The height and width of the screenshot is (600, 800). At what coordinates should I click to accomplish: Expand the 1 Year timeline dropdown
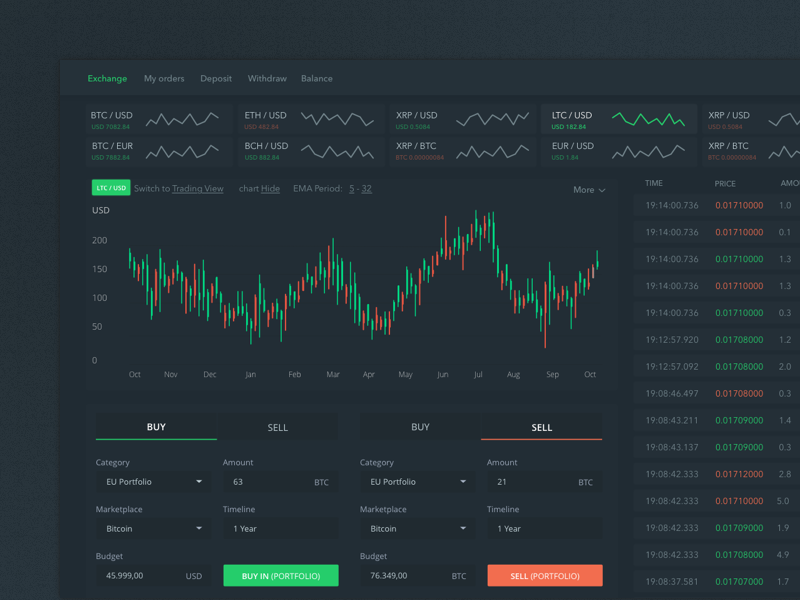[280, 528]
